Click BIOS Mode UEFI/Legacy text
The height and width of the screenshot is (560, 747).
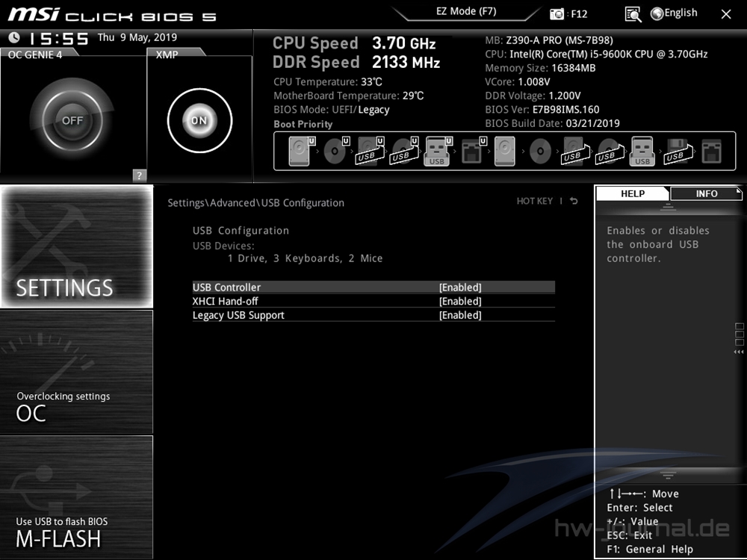pyautogui.click(x=332, y=110)
